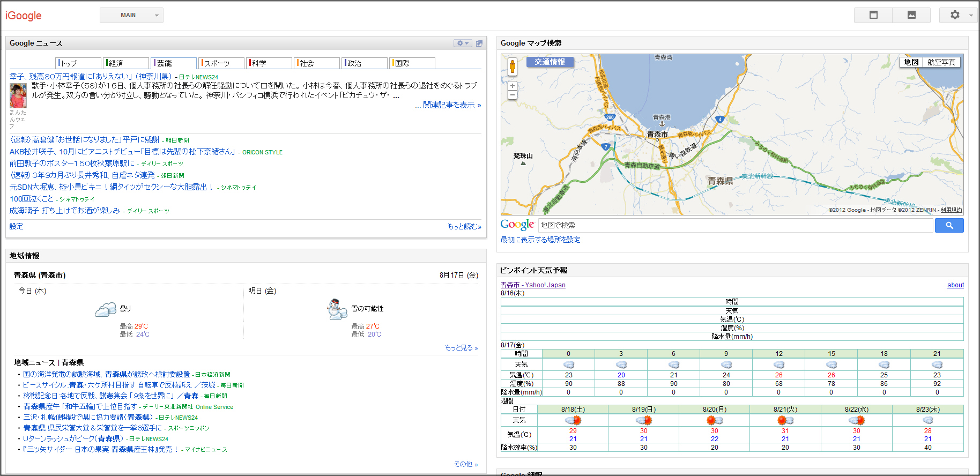Viewport: 980px width, 476px height.
Task: Click the Google マップ検索 gadget title
Action: coord(531,43)
